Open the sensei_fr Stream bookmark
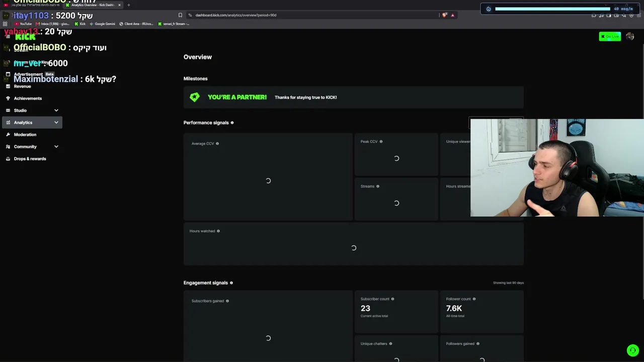 coord(174,24)
